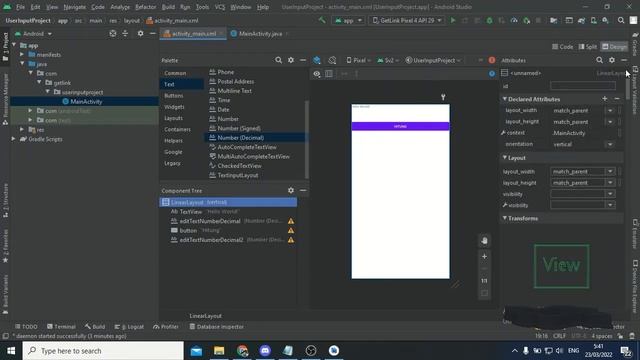The image size is (640, 360).
Task: Click the Project panel settings gear
Action: (140, 33)
